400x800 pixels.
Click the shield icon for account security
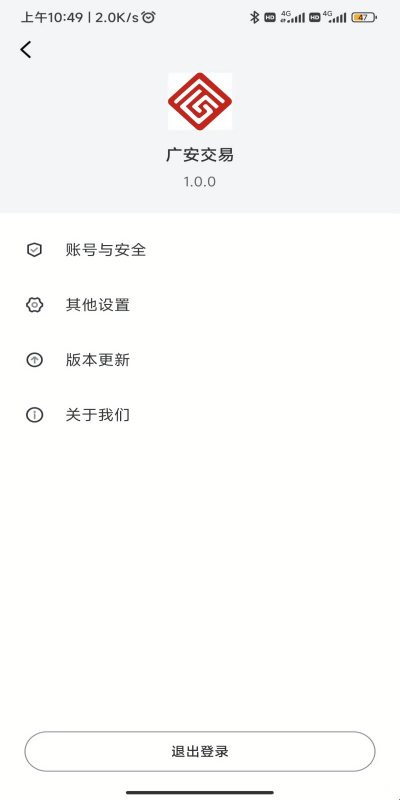click(34, 250)
